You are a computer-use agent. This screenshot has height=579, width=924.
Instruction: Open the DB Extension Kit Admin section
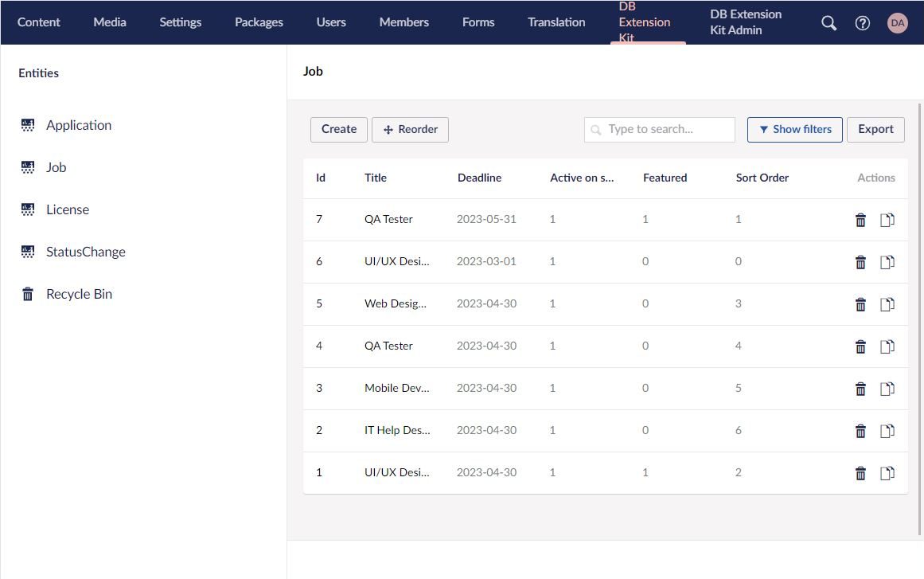(x=744, y=22)
